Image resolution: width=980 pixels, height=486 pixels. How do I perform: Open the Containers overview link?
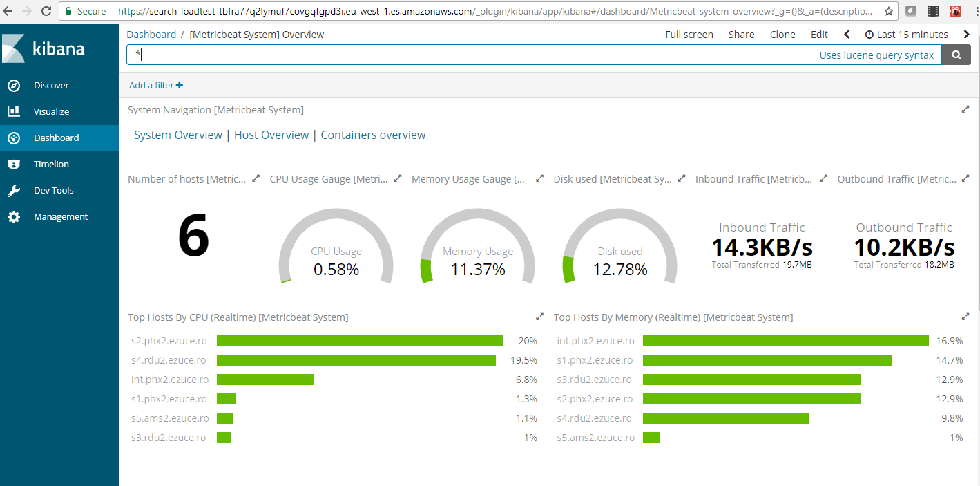(x=373, y=135)
